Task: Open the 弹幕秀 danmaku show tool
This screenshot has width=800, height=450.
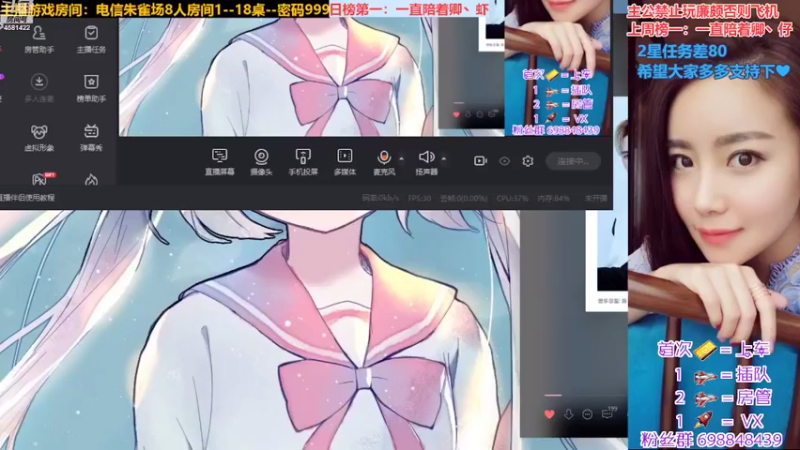Action: tap(91, 138)
